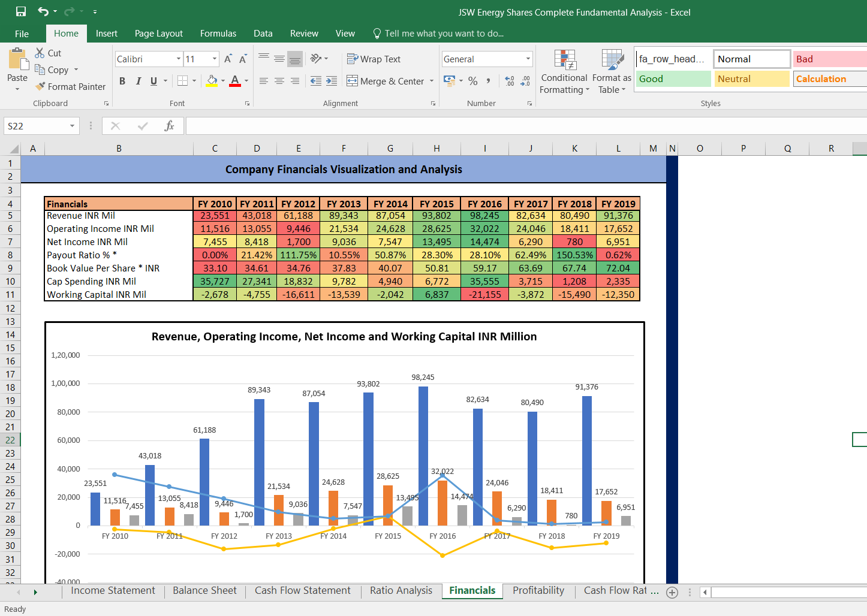Undo the last action
Viewport: 867px width, 616px height.
tap(43, 12)
